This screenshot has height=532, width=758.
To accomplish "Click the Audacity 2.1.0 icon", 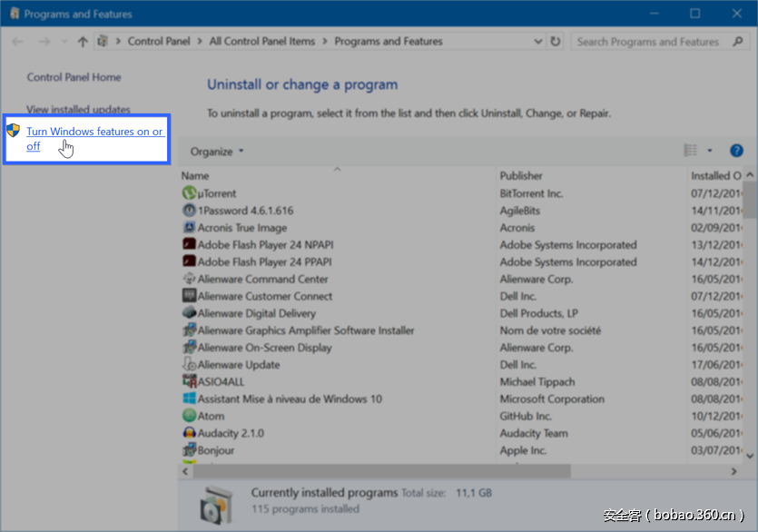I will (x=189, y=433).
